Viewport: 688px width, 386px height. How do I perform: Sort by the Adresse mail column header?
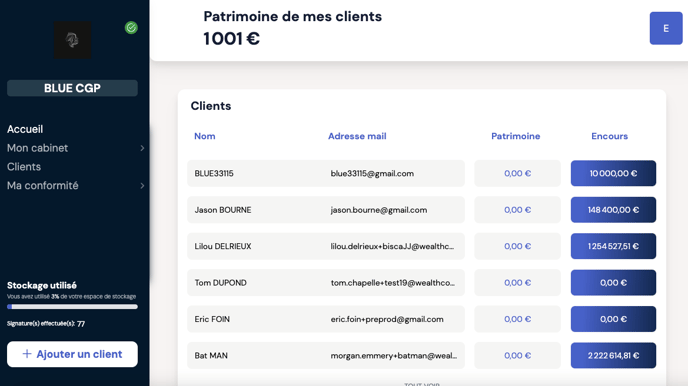[357, 136]
